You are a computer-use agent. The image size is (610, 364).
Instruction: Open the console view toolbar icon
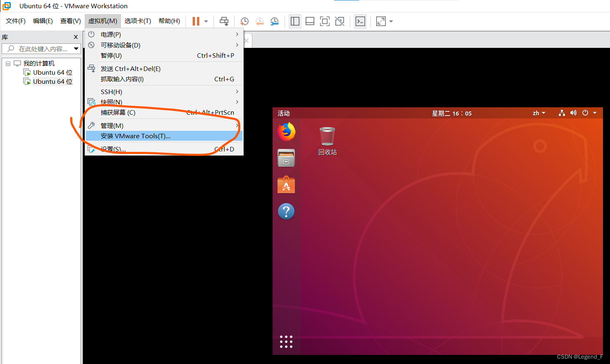(360, 21)
